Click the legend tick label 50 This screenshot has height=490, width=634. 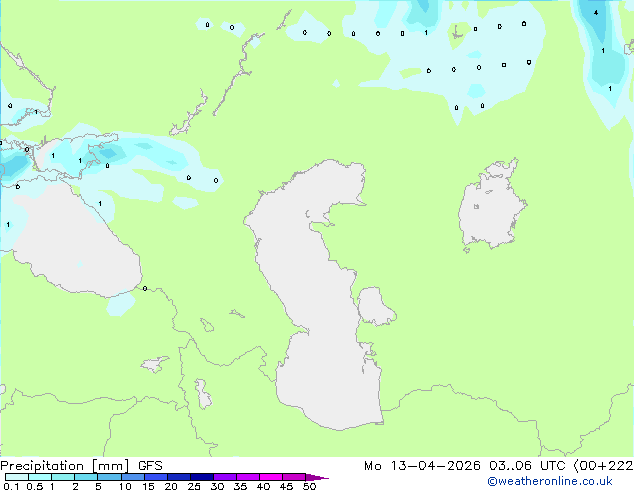pyautogui.click(x=309, y=486)
